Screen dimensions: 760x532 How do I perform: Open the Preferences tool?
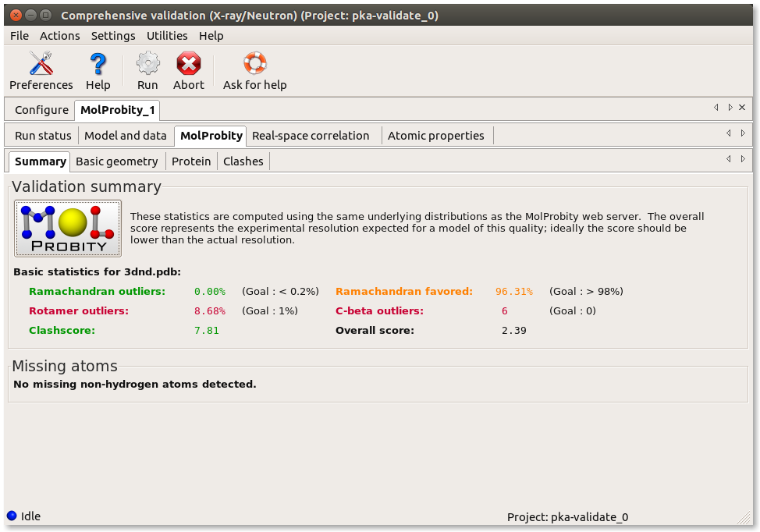41,69
